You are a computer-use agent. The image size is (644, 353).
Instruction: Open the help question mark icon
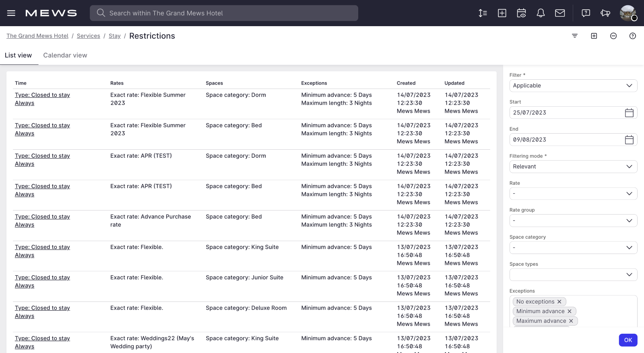click(633, 36)
